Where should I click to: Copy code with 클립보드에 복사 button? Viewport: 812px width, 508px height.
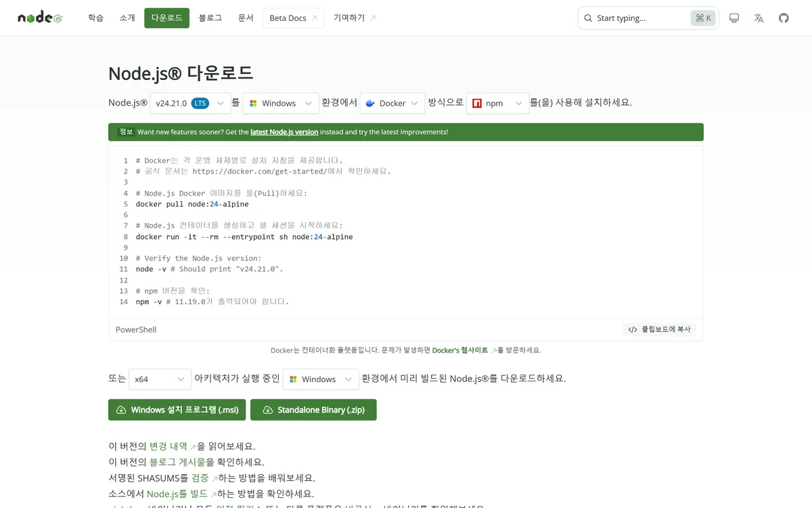[659, 330]
